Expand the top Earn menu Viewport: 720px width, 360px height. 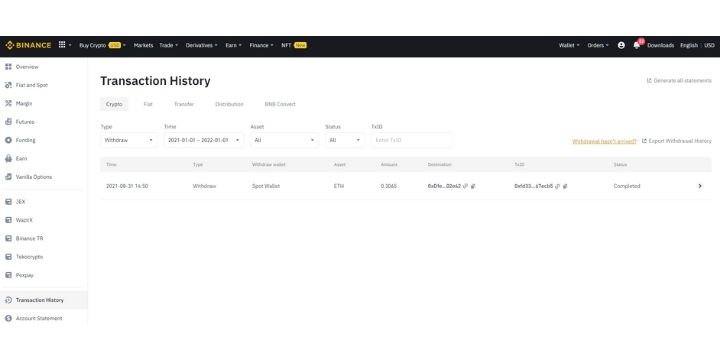tap(233, 45)
